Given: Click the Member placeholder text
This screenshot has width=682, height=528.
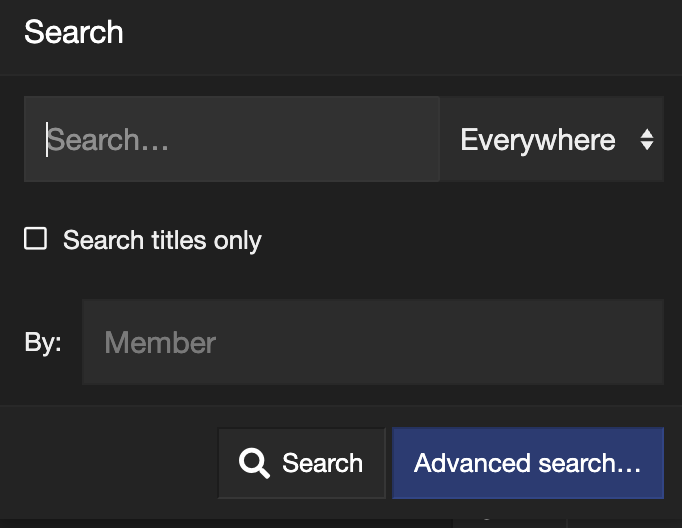Looking at the screenshot, I should click(160, 343).
